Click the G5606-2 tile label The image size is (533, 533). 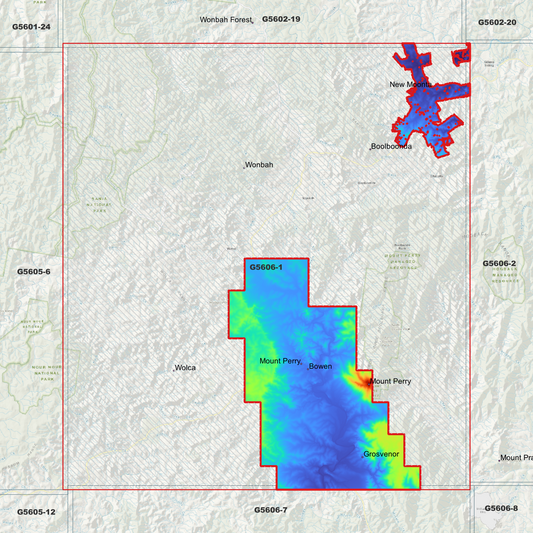(x=499, y=263)
